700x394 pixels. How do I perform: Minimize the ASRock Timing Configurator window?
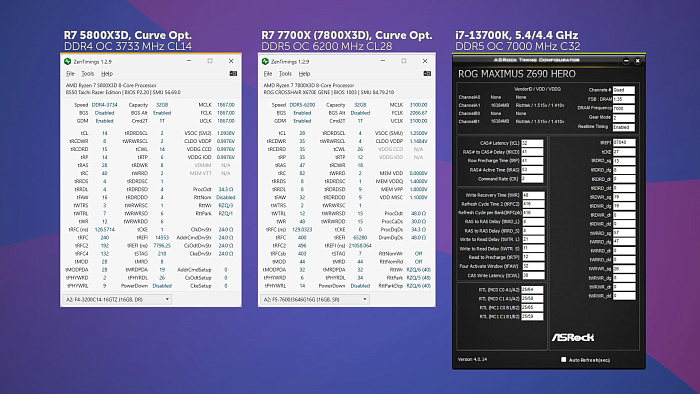coord(626,61)
